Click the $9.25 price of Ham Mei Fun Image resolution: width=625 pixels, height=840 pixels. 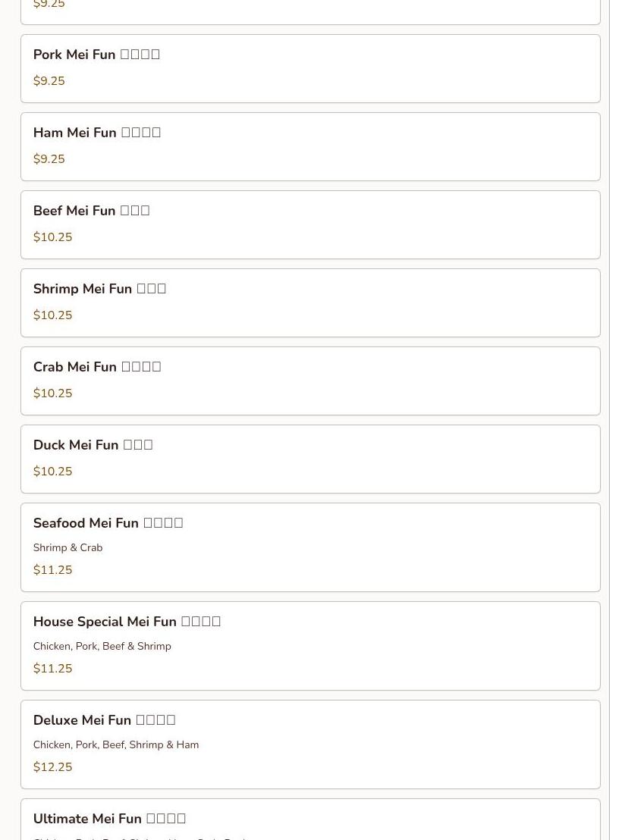[x=49, y=159]
